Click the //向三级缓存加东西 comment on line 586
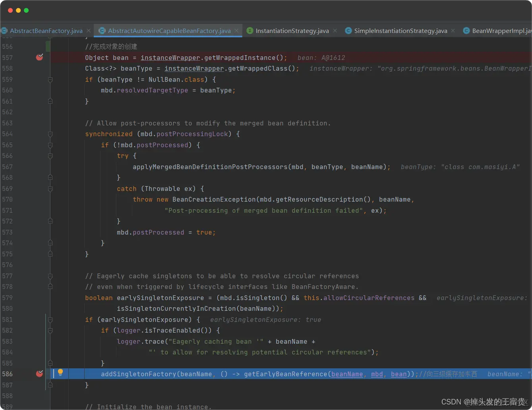The width and height of the screenshot is (532, 410). click(448, 374)
